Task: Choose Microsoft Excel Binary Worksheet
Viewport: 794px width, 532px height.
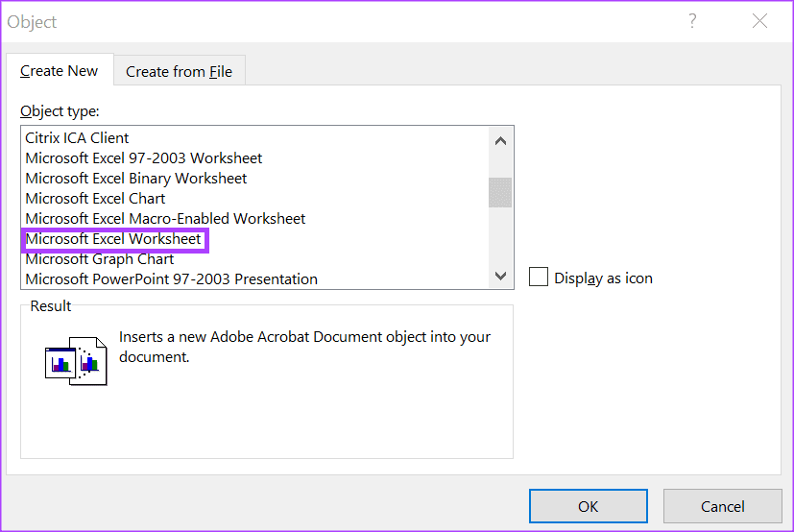Action: (255, 179)
